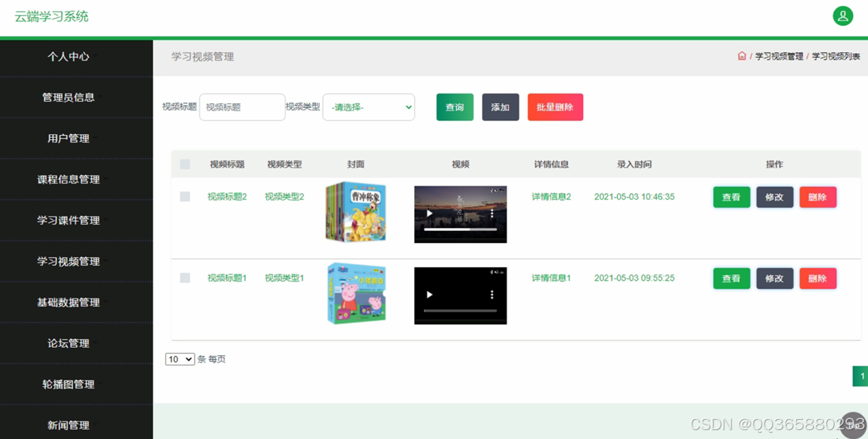
Task: Click inside the 视频标题 search input
Action: coord(242,107)
